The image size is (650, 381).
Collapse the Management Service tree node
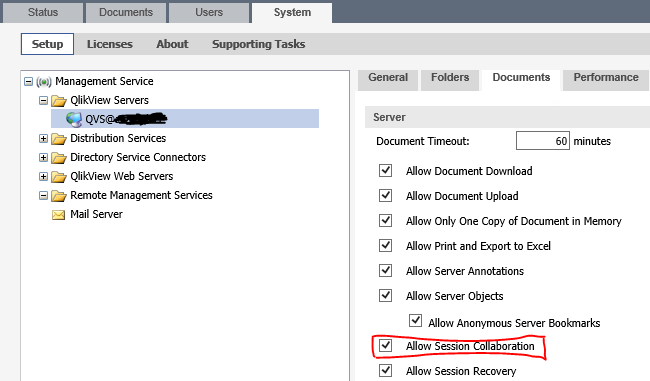[28, 81]
